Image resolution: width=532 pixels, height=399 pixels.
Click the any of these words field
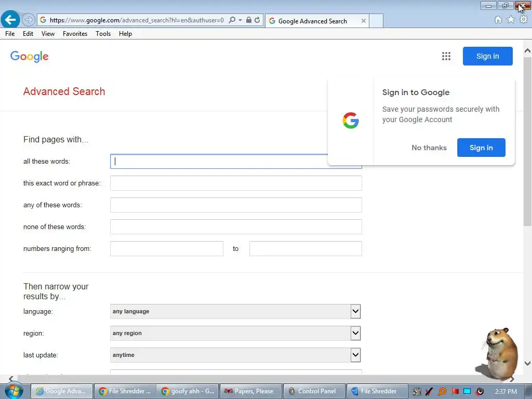coord(236,205)
